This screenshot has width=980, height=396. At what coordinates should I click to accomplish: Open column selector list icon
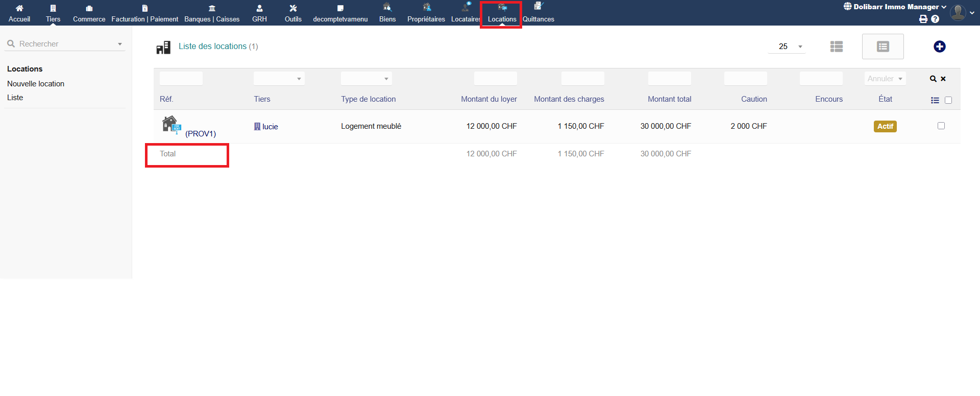(x=935, y=100)
